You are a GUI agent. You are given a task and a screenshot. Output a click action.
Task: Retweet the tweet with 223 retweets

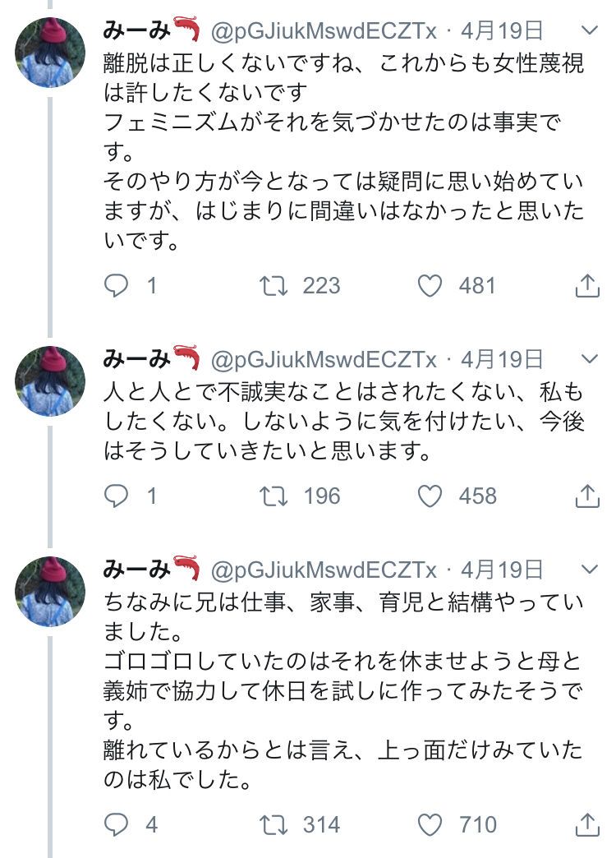(x=274, y=285)
